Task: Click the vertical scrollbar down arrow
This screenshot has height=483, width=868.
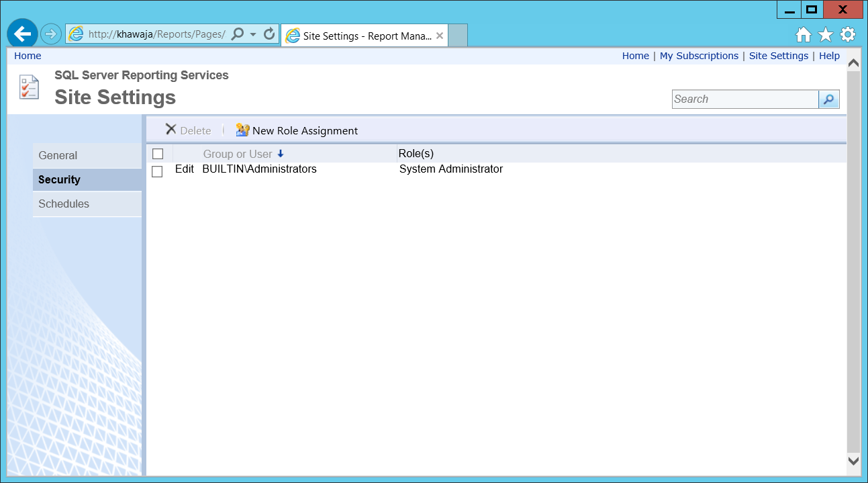Action: pyautogui.click(x=854, y=461)
